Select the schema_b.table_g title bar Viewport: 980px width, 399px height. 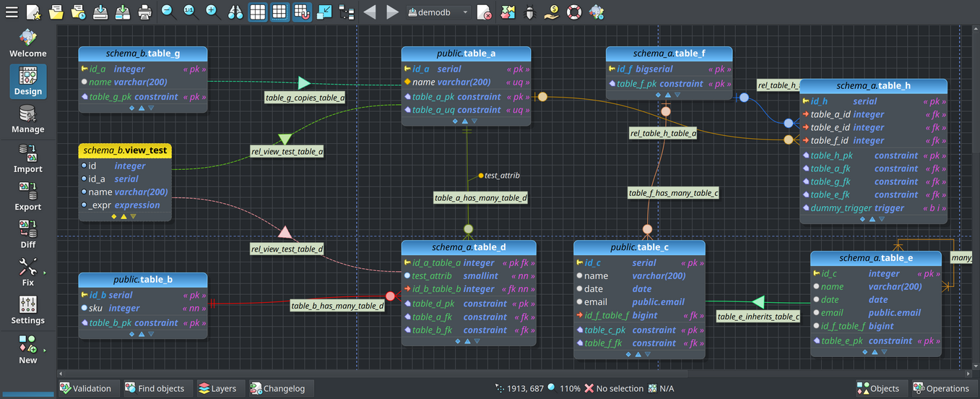pyautogui.click(x=143, y=53)
